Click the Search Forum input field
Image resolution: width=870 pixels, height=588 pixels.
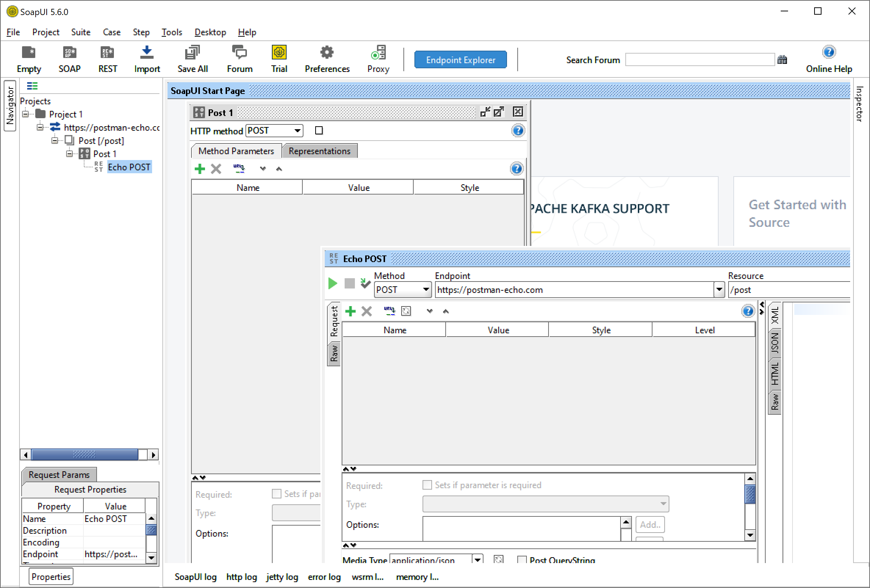coord(700,60)
